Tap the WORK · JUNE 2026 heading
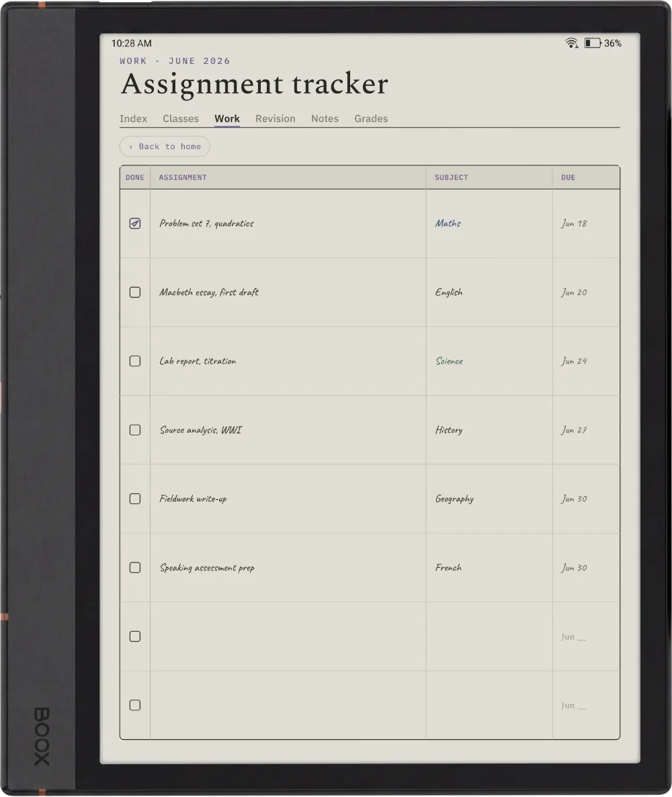Viewport: 672px width, 797px height. (x=175, y=61)
